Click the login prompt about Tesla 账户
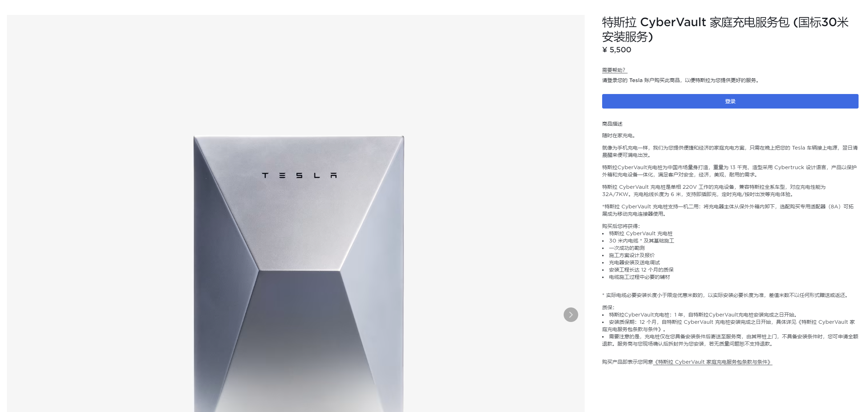 (x=681, y=80)
